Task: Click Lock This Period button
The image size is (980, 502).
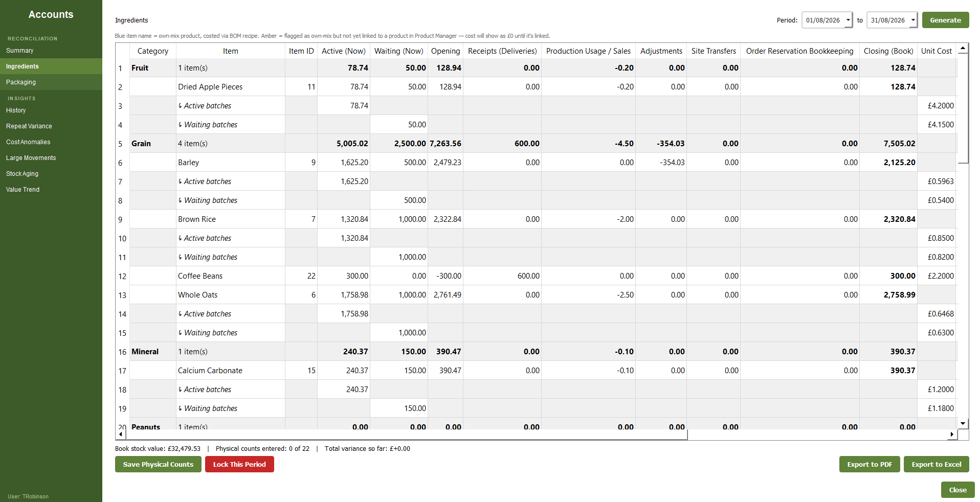Action: coord(239,464)
